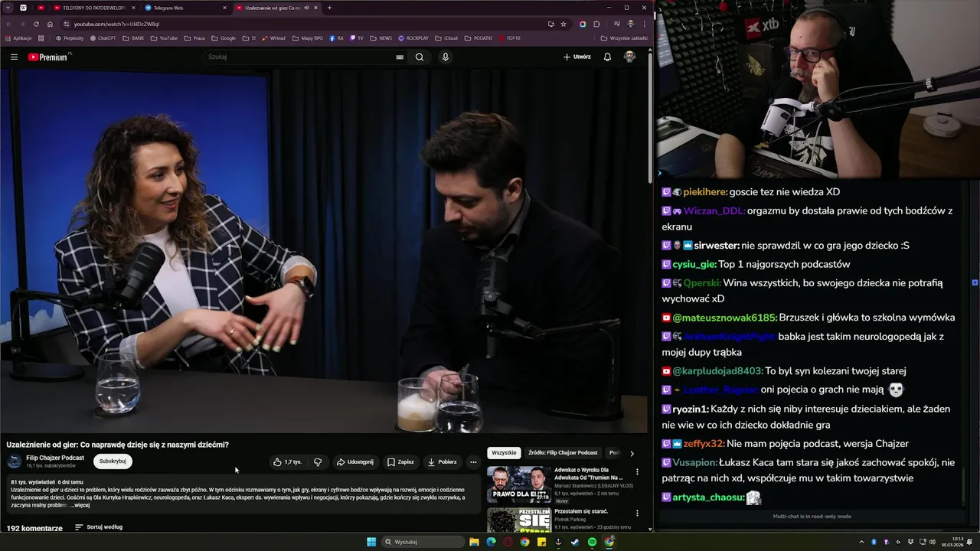This screenshot has height=551, width=980.
Task: Open the volume speaker tray icon
Action: (931, 542)
